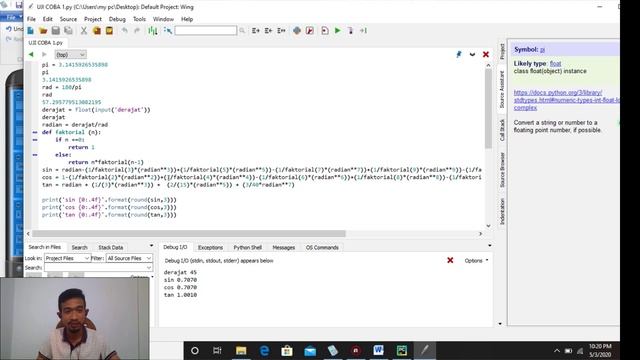Viewport: 640px width, 360px height.
Task: Switch to the Python Shell tab
Action: coord(247,247)
